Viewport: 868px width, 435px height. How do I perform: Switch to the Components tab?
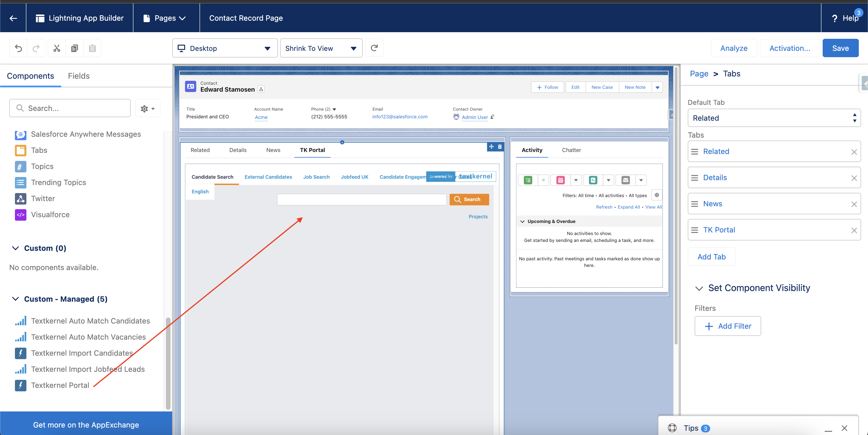coord(30,76)
